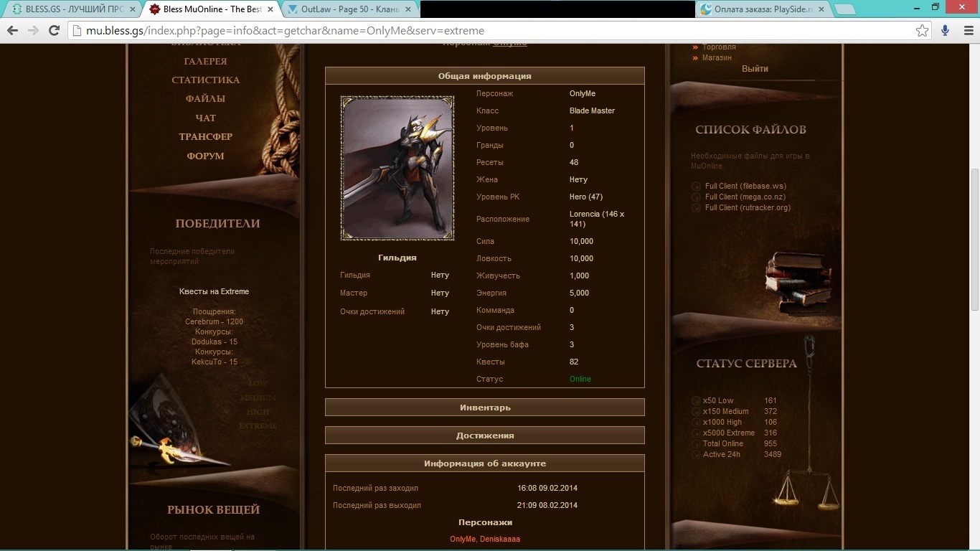
Task: Click the Dodukas - 15 winner entry
Action: [214, 342]
